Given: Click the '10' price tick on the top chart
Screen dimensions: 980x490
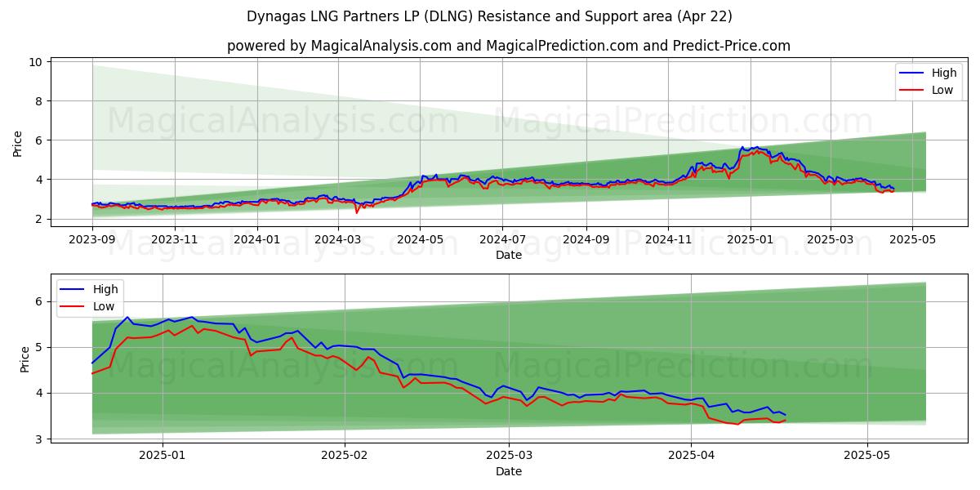Looking at the screenshot, I should tap(38, 62).
